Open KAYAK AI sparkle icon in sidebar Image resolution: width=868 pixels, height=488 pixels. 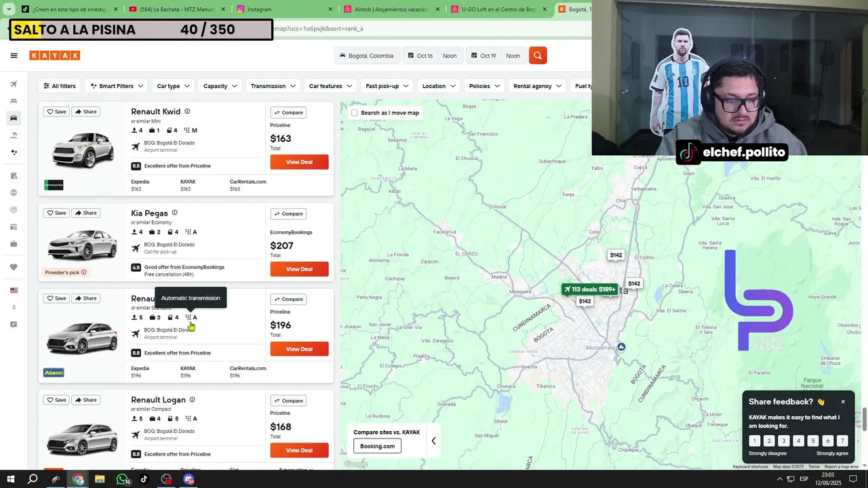pos(14,152)
